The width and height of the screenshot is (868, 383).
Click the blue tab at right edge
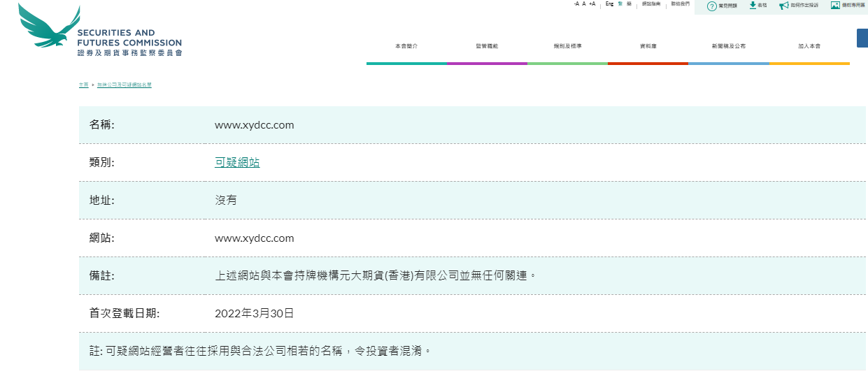pyautogui.click(x=862, y=38)
